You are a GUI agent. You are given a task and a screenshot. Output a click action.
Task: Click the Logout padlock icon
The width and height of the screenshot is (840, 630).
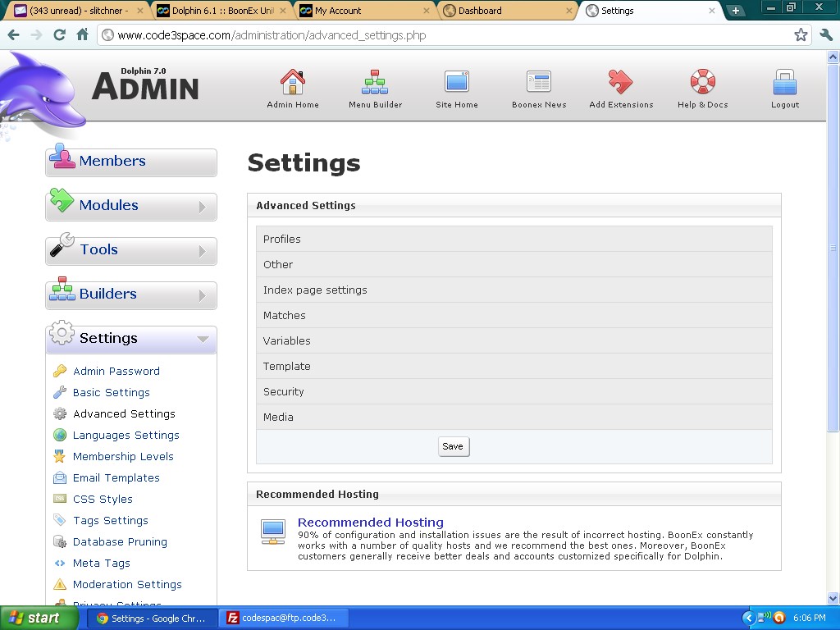(x=785, y=82)
